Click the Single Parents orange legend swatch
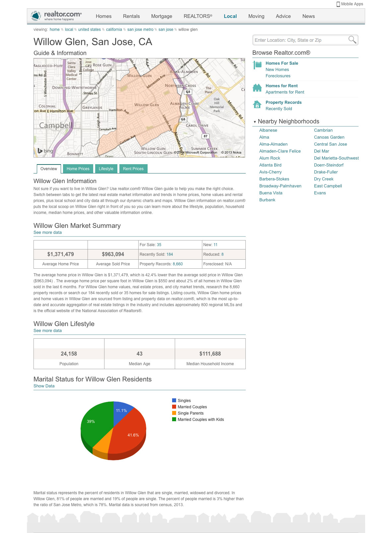Screen dimensions: 392x533 [x=174, y=413]
